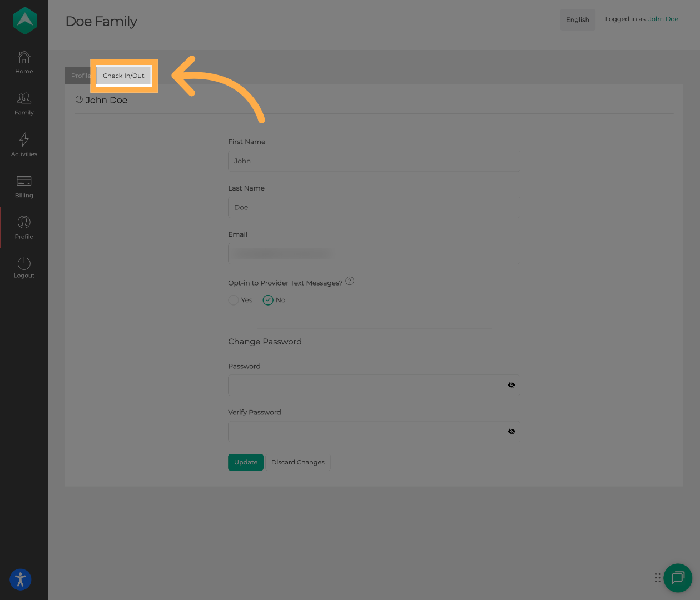Click the help icon beside the text message question
This screenshot has width=700, height=600.
pyautogui.click(x=350, y=281)
